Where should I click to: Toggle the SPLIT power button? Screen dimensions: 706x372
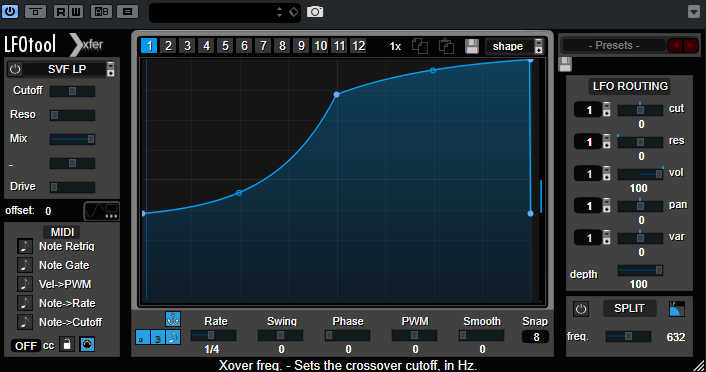pyautogui.click(x=581, y=309)
